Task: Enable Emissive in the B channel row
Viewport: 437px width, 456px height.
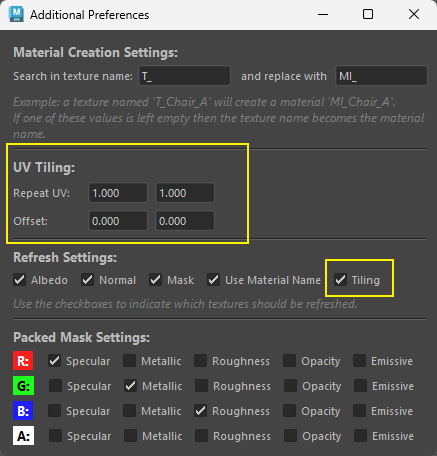Action: click(359, 411)
